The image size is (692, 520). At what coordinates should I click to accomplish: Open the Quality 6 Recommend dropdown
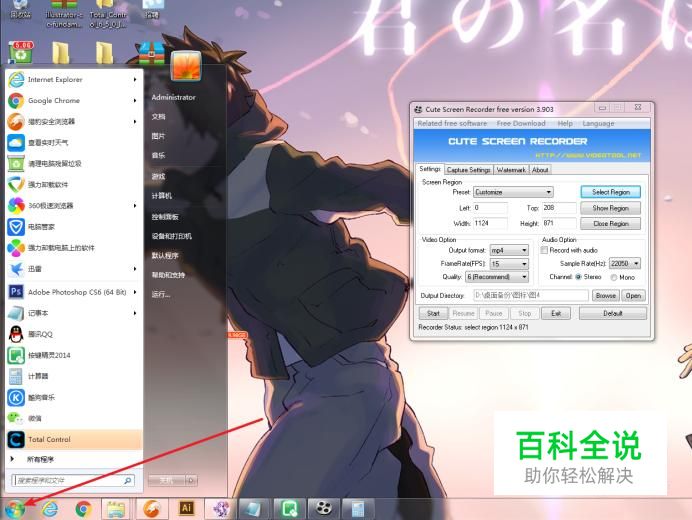click(497, 277)
